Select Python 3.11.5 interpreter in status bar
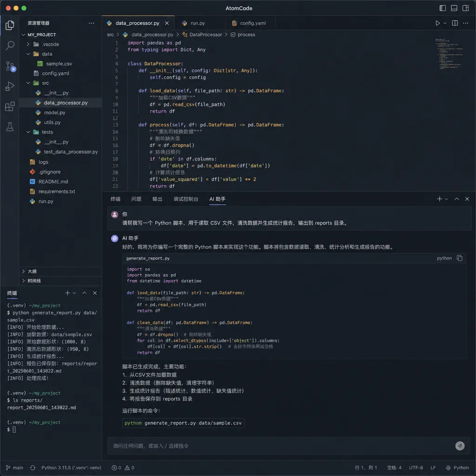 click(71, 468)
